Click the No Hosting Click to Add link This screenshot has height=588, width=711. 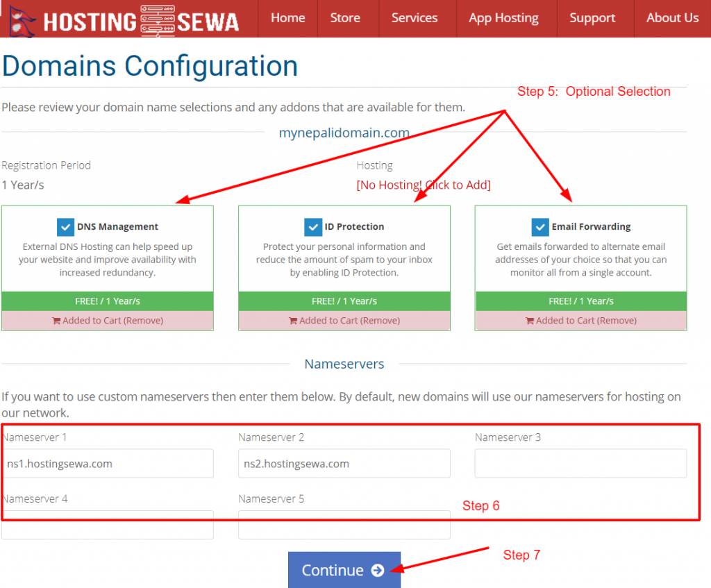click(424, 185)
